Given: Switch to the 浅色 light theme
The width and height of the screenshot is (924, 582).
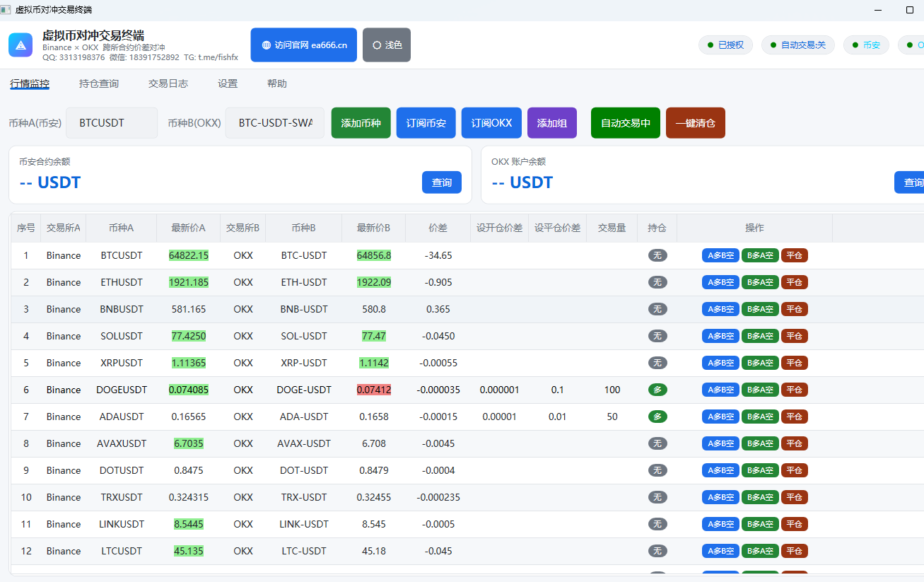Looking at the screenshot, I should 387,45.
